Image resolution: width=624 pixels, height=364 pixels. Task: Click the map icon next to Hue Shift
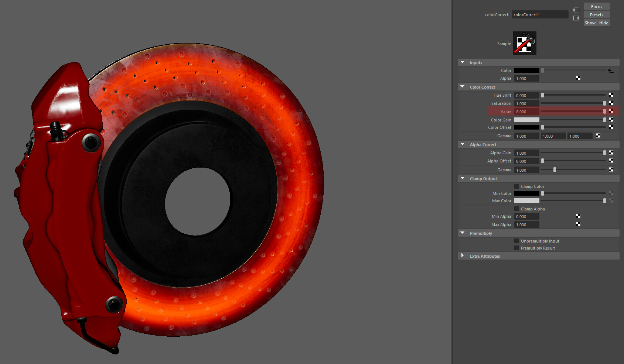coord(611,95)
